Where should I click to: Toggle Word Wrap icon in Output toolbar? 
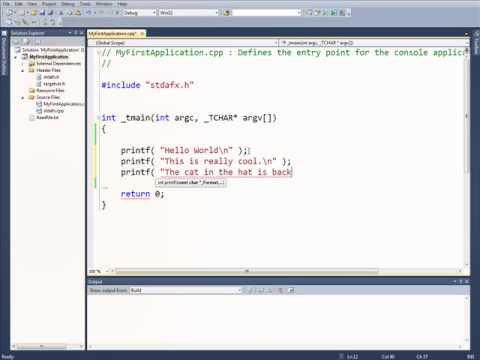[291, 291]
